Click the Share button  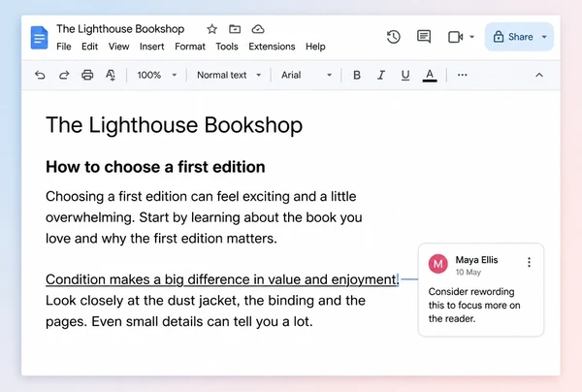[513, 37]
